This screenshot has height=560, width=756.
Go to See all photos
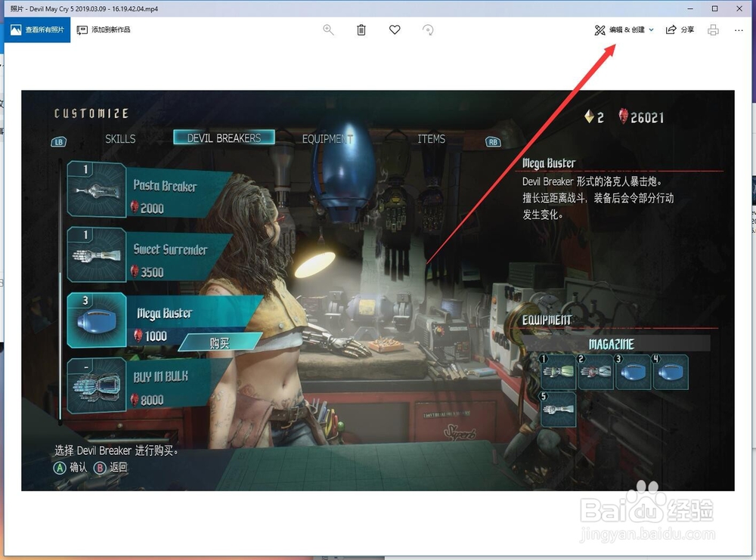(37, 30)
